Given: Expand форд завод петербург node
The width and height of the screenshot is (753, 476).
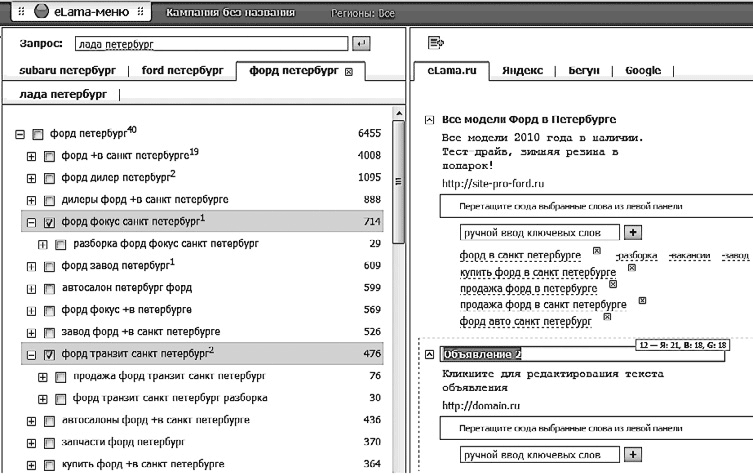Looking at the screenshot, I should click(x=31, y=267).
